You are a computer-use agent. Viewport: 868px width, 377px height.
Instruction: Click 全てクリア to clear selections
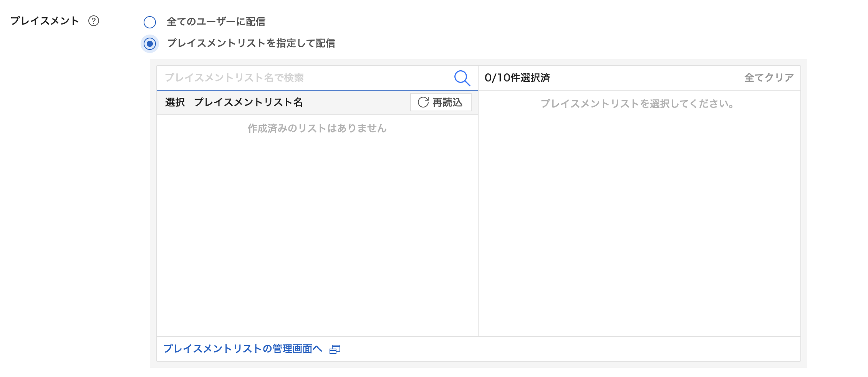[769, 78]
